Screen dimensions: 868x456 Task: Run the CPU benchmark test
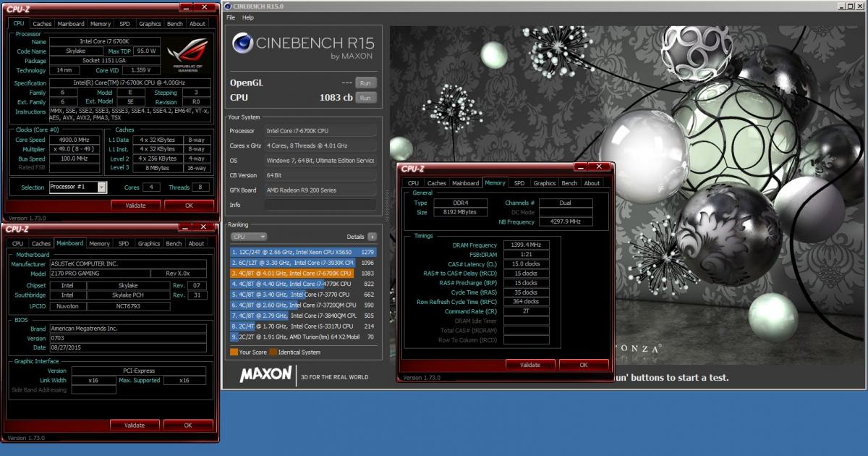pos(366,98)
